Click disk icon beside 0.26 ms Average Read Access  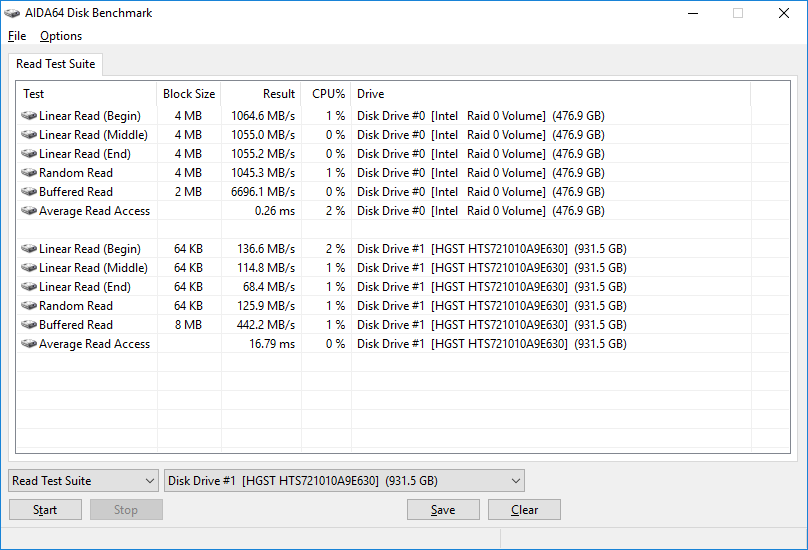(29, 211)
